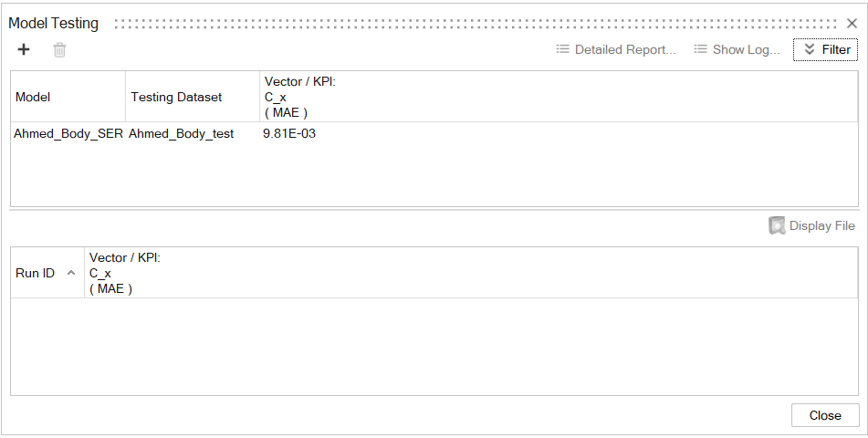Select the Ahmed_Body_test dataset cell
The width and height of the screenshot is (868, 438).
182,133
